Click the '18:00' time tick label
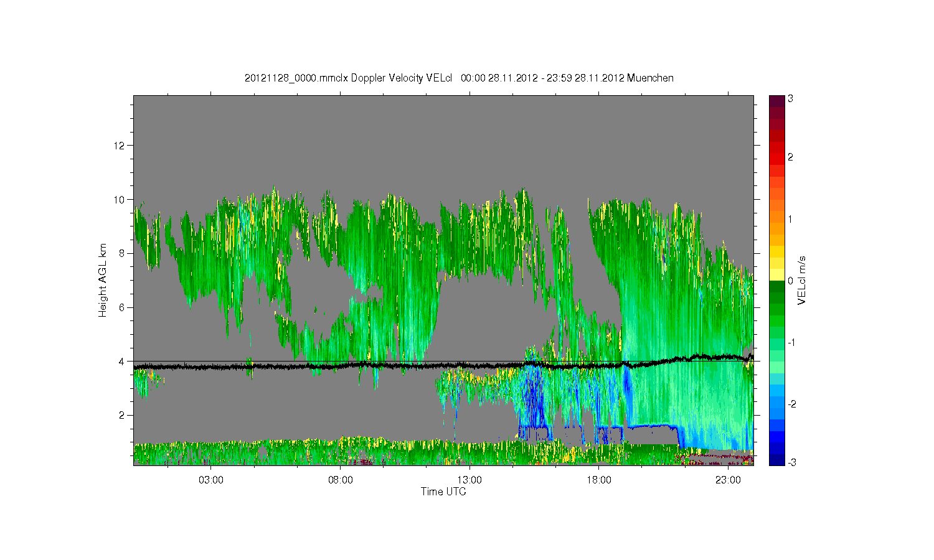The height and width of the screenshot is (560, 934). [x=598, y=480]
